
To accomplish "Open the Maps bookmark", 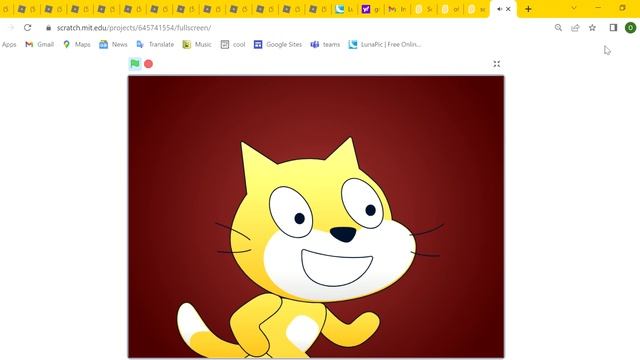I will click(x=77, y=44).
